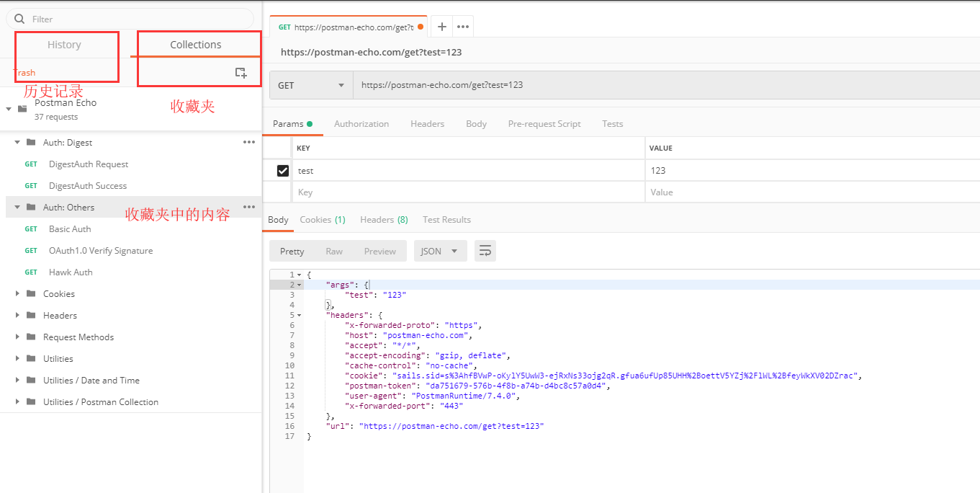Open the Pre-request Script tab
The image size is (980, 493).
click(x=544, y=124)
